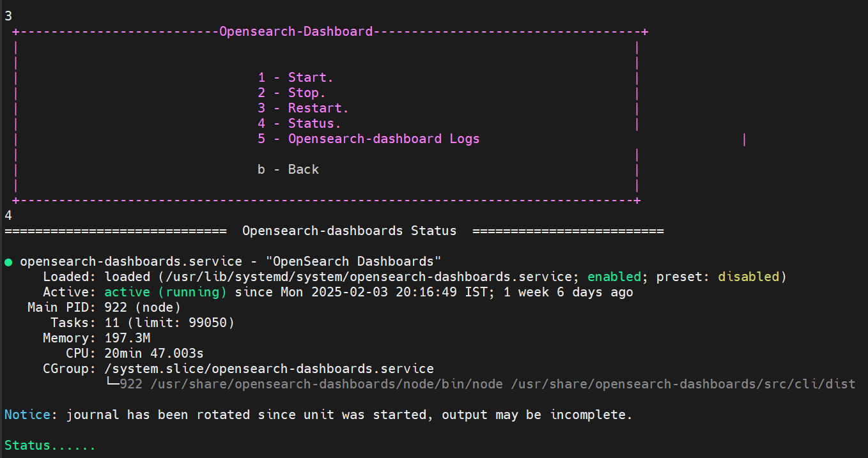Click the green 'enabled' status word
Viewport: 868px width, 458px height.
tap(614, 277)
